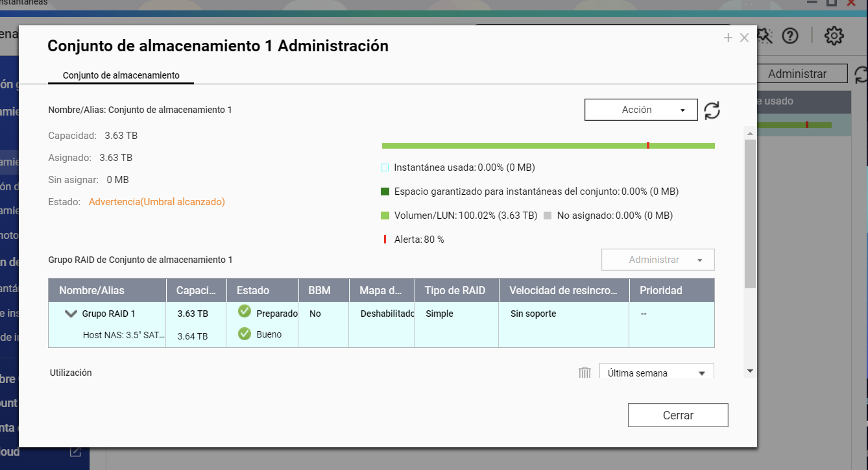
Task: Open the settings gear icon
Action: pyautogui.click(x=834, y=36)
